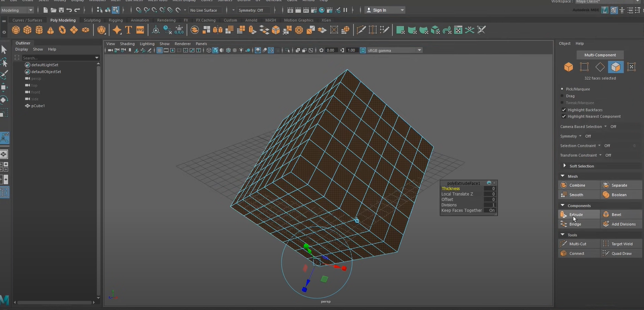644x310 pixels.
Task: Select Drag radio option
Action: (x=562, y=96)
